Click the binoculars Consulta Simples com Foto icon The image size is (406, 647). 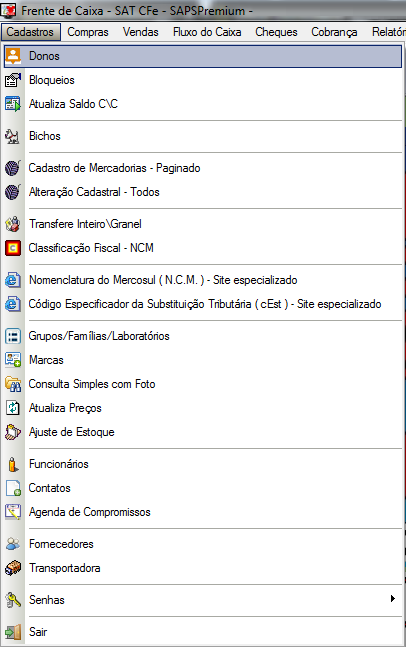(x=13, y=384)
